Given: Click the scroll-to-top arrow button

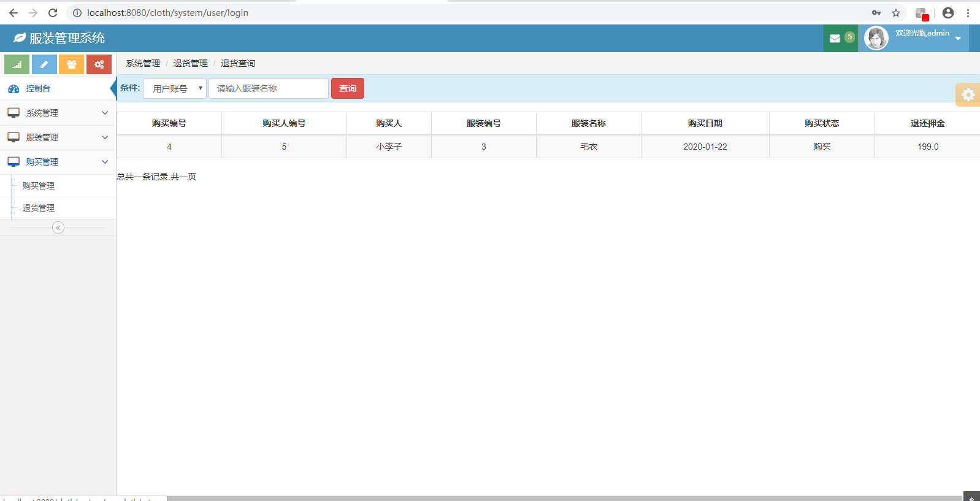Looking at the screenshot, I should point(971,496).
